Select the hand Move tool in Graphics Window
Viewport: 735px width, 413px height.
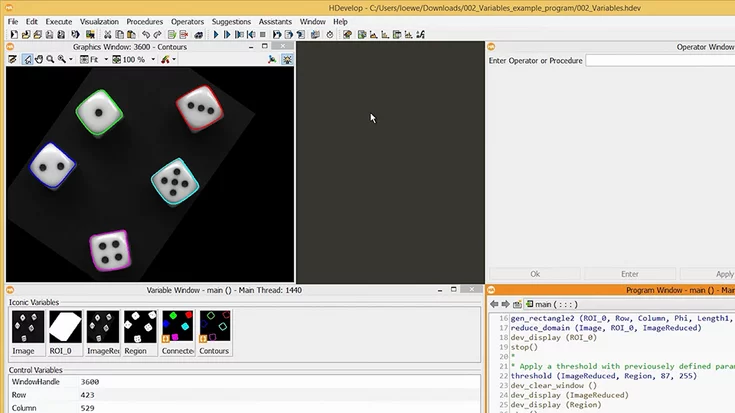click(x=38, y=59)
